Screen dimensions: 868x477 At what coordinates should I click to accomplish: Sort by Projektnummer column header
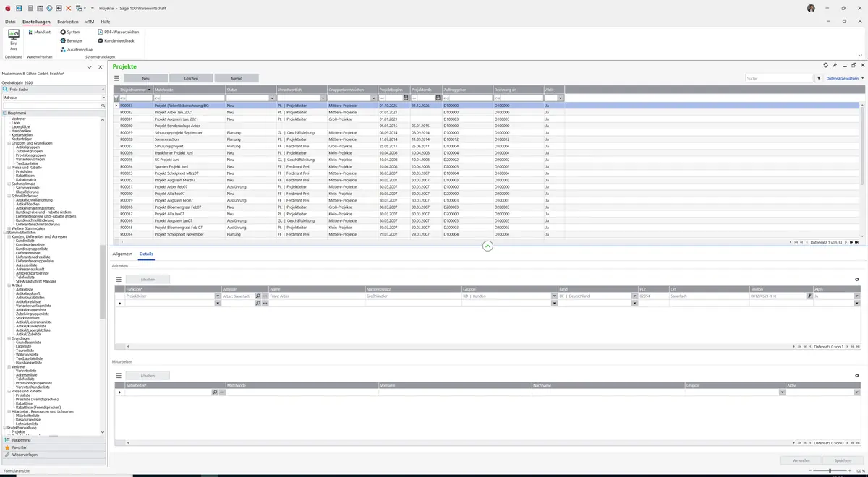click(135, 90)
